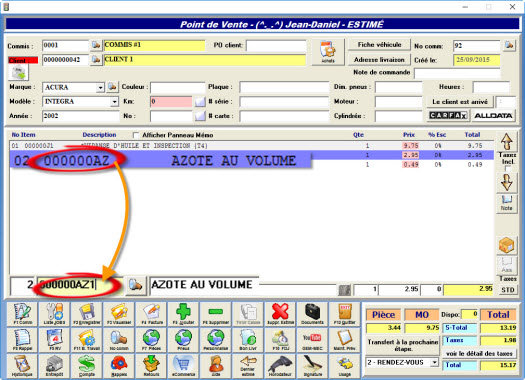Click the Note de commande field
The height and width of the screenshot is (380, 525).
(457, 73)
